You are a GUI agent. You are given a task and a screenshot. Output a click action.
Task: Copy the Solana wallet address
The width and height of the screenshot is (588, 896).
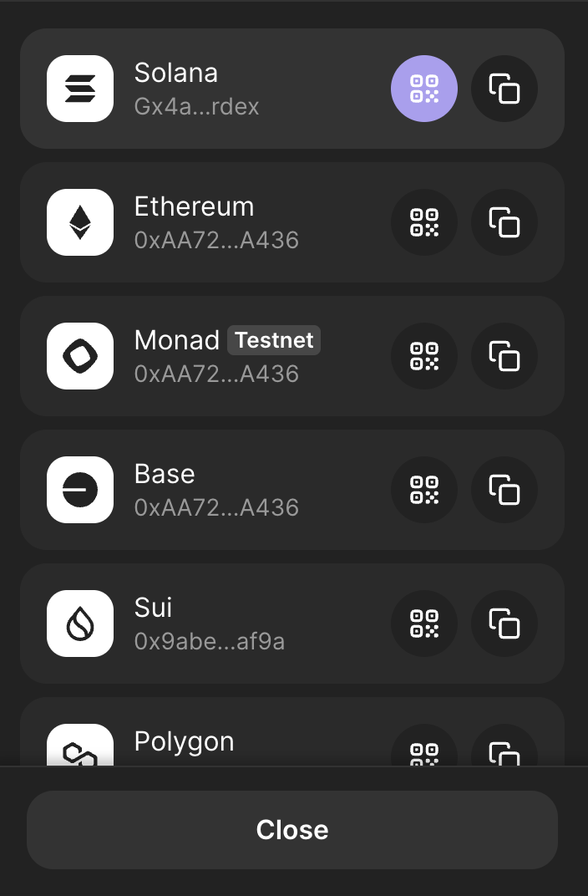tap(504, 89)
